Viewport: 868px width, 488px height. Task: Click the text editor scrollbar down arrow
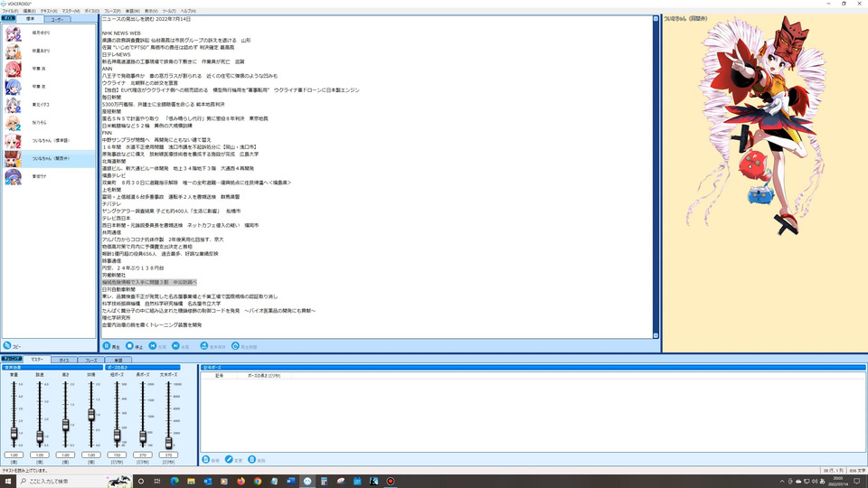(656, 335)
